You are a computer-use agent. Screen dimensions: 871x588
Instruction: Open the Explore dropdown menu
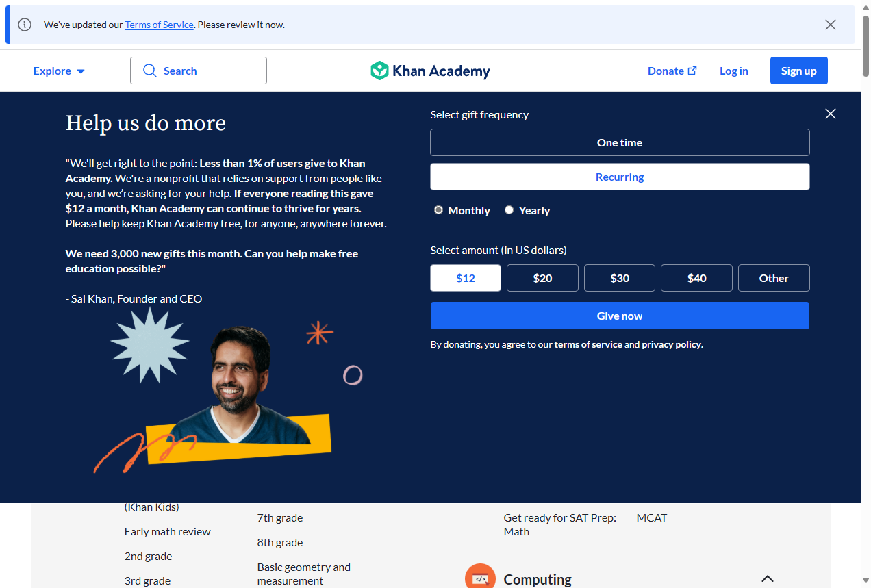coord(59,71)
